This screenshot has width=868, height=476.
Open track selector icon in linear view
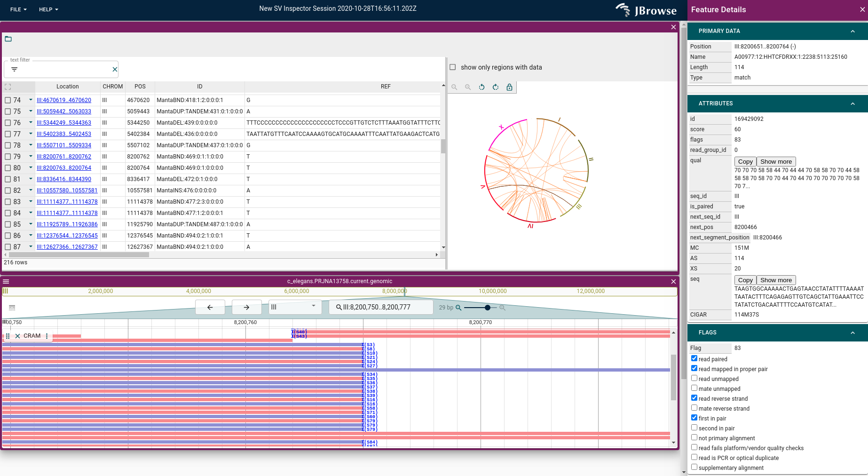pos(12,308)
